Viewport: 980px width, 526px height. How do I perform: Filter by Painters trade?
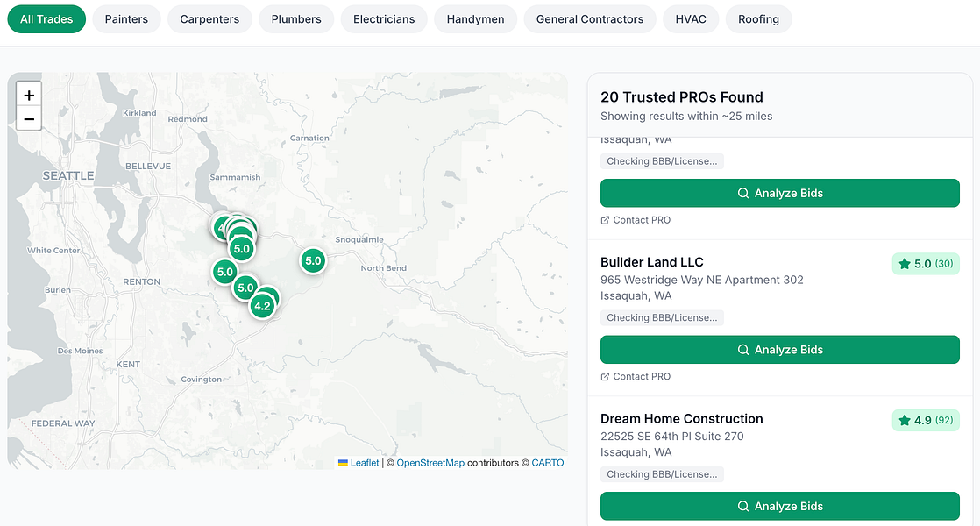(126, 19)
